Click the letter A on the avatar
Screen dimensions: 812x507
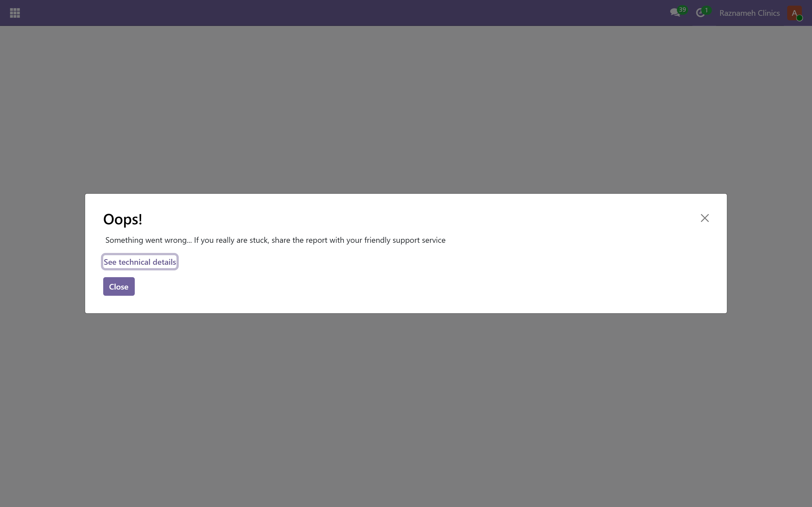[794, 13]
